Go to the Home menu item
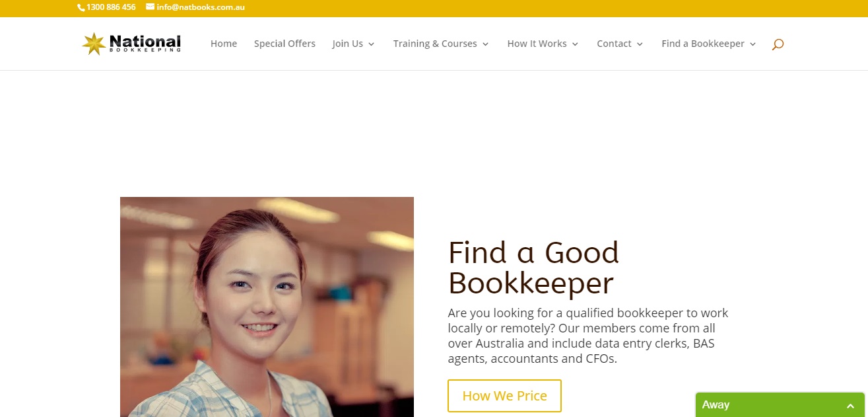The width and height of the screenshot is (868, 417). coord(224,44)
